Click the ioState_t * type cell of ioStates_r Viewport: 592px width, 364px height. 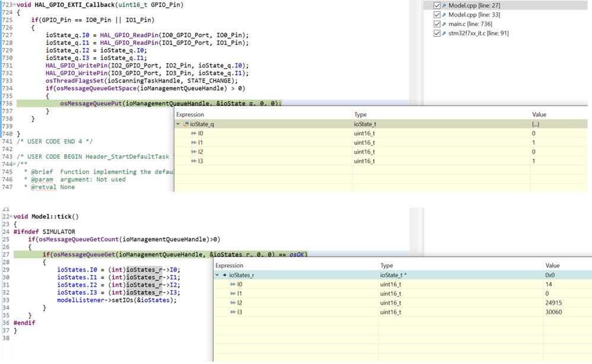[x=393, y=275]
